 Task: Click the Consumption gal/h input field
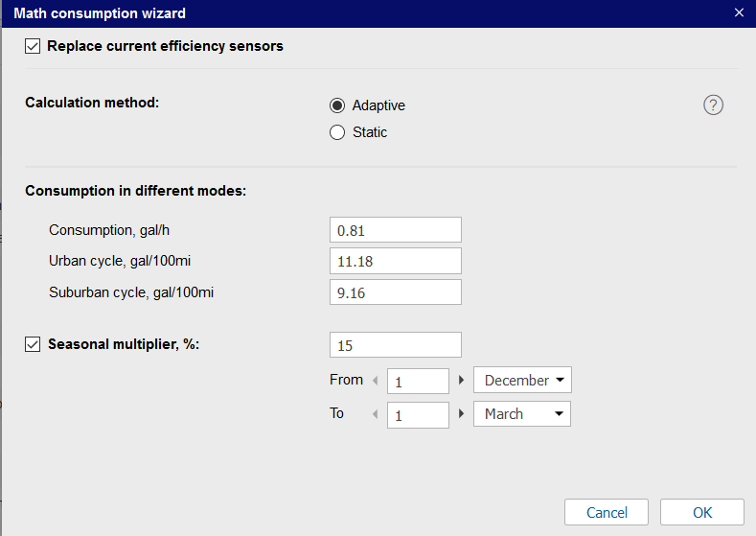click(395, 230)
